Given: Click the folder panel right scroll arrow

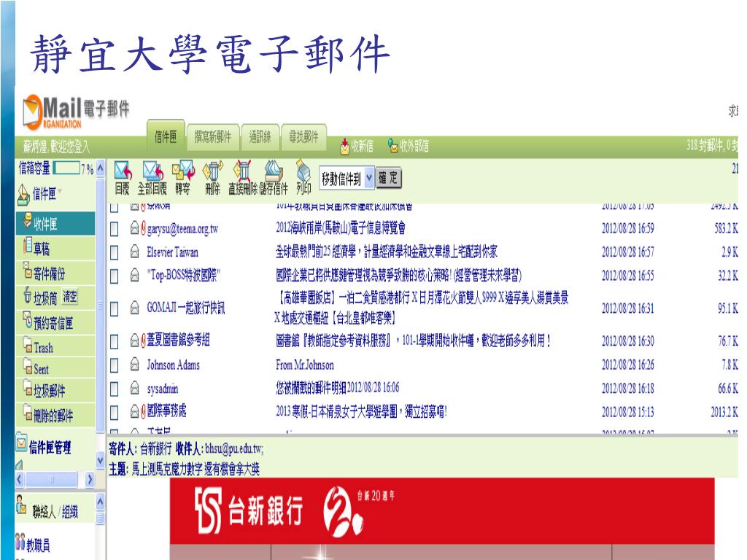Looking at the screenshot, I should click(x=90, y=479).
